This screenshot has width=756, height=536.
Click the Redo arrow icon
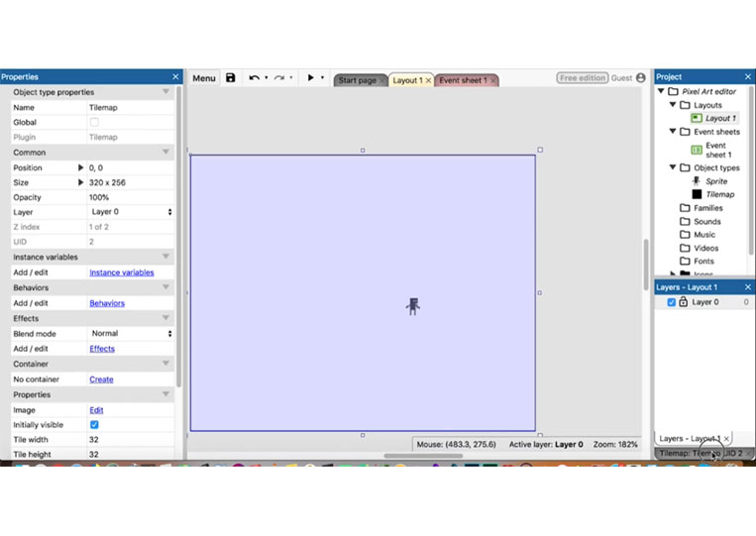(279, 77)
